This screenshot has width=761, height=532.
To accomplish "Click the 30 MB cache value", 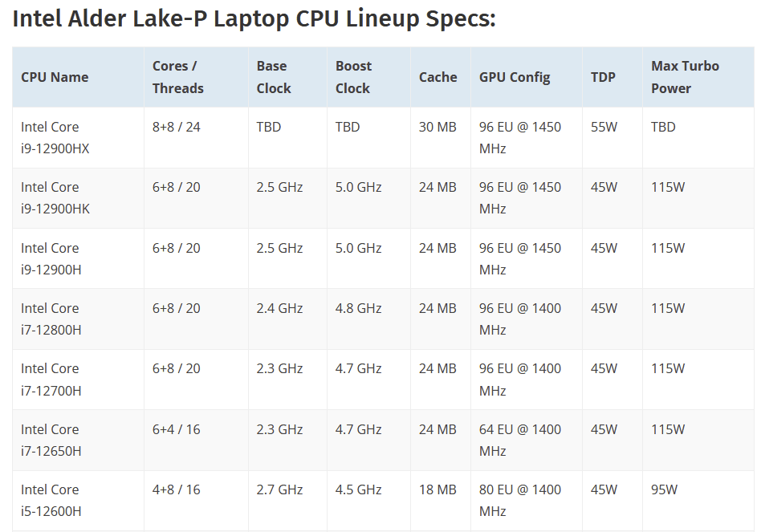I will pyautogui.click(x=437, y=127).
